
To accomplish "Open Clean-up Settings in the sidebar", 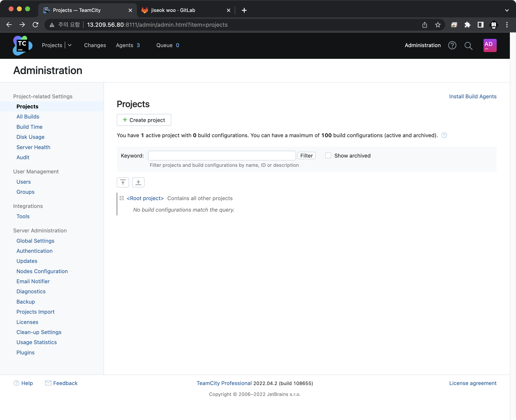I will [x=39, y=332].
